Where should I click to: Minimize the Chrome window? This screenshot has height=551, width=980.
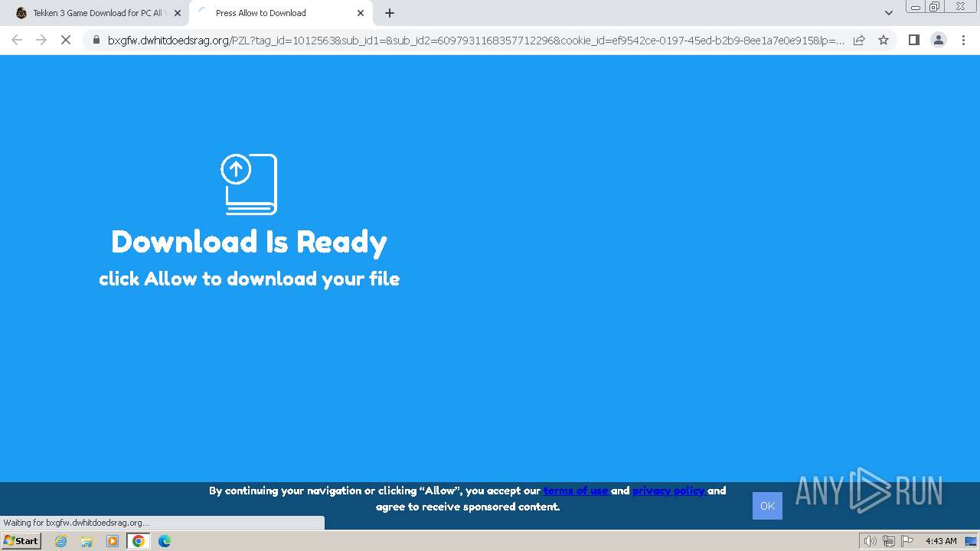[x=915, y=6]
